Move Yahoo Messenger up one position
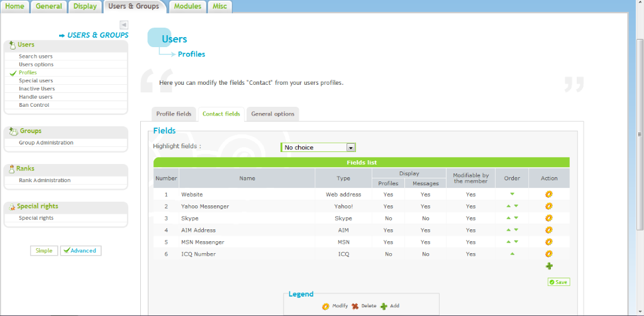This screenshot has height=316, width=644. [508, 206]
